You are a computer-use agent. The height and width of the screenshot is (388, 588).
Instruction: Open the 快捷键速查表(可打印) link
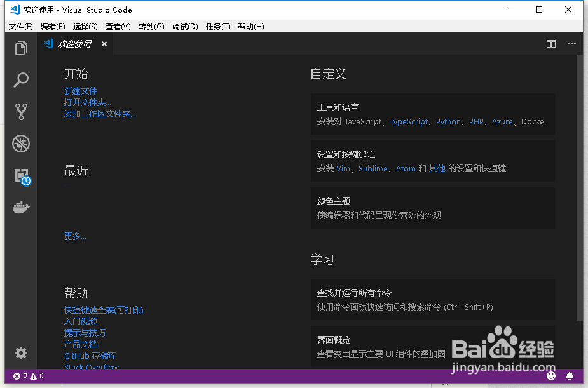(104, 310)
